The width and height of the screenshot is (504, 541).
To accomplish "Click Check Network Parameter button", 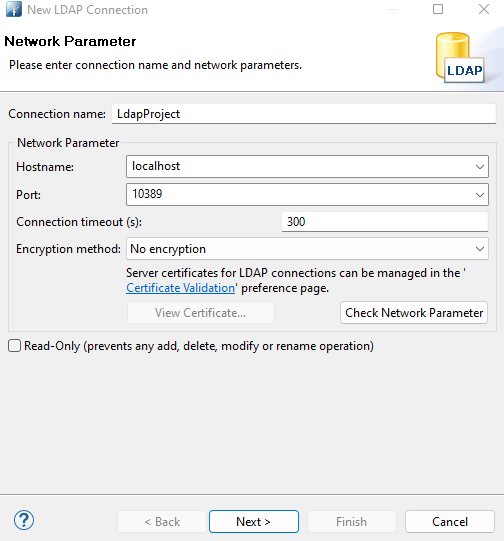I will [x=414, y=313].
